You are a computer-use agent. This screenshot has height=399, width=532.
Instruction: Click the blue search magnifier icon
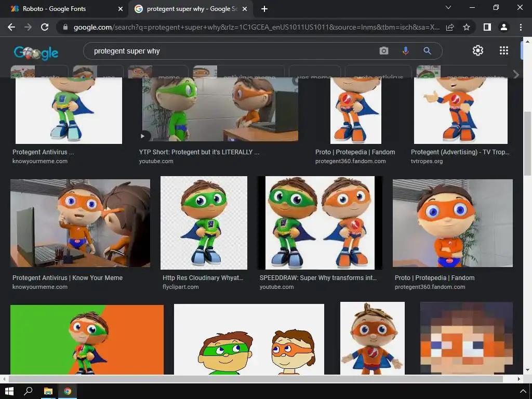(x=427, y=51)
